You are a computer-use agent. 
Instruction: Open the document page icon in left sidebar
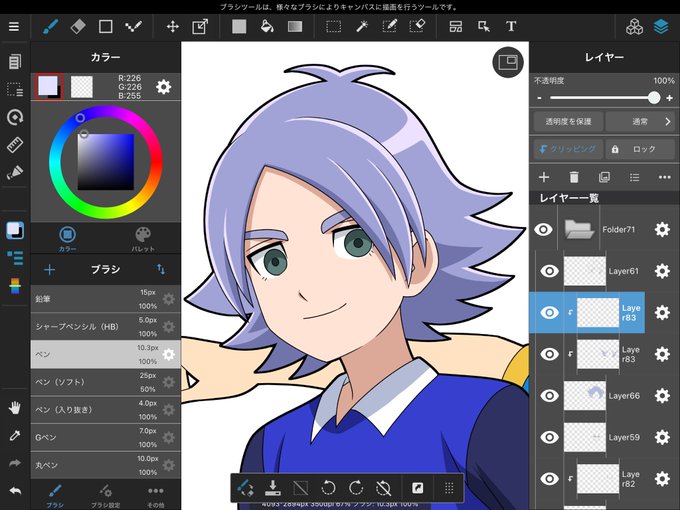click(15, 62)
